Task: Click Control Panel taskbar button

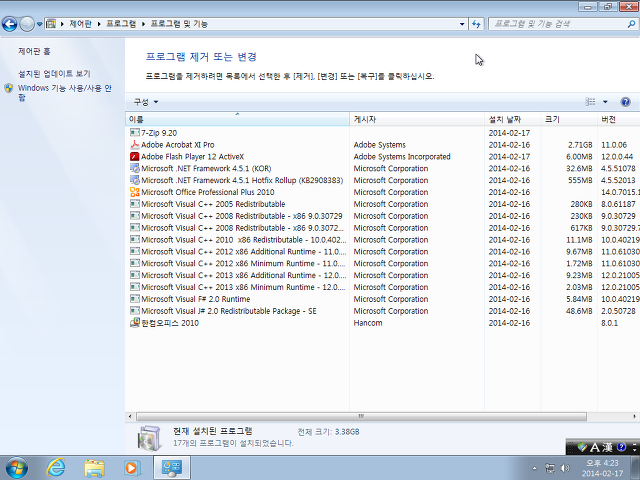Action: pos(171,468)
